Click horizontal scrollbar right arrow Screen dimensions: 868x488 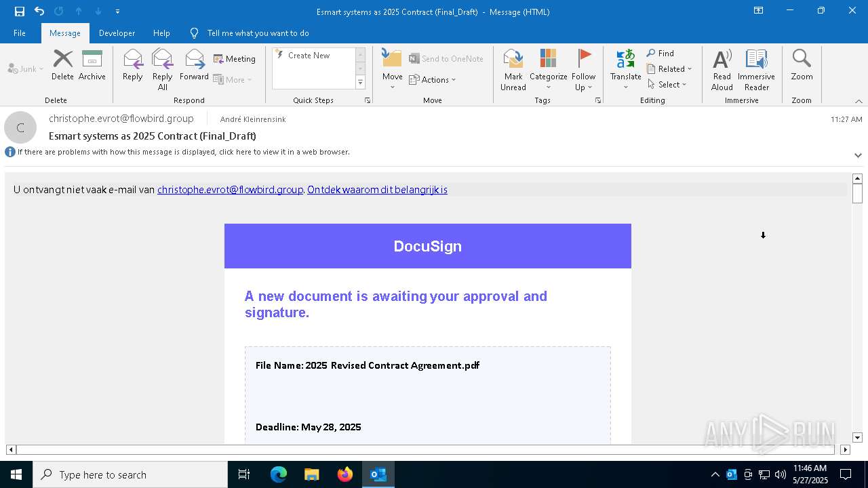845,449
